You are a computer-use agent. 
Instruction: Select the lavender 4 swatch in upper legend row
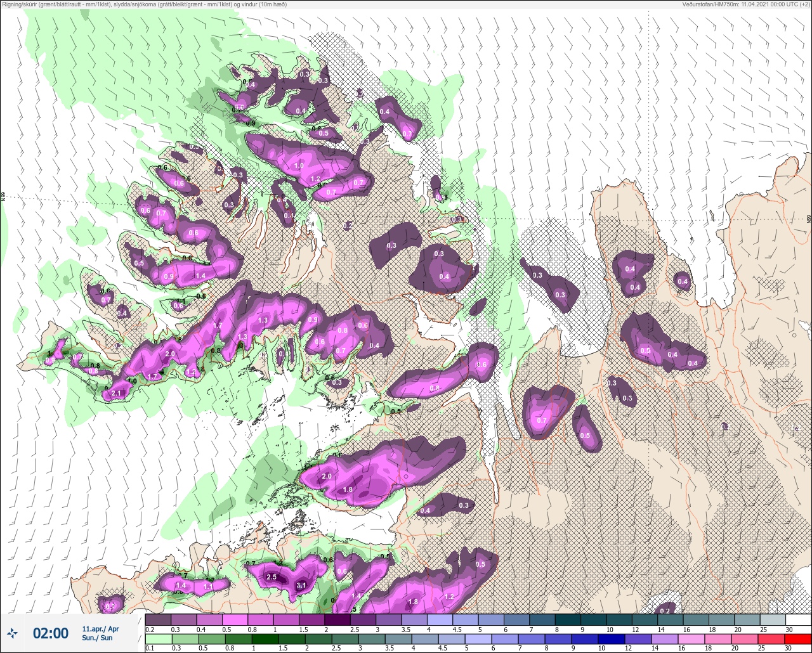click(440, 619)
